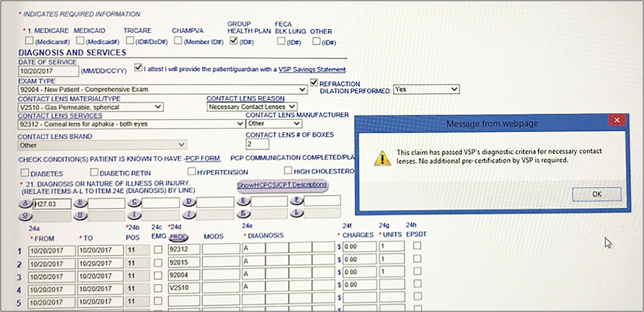Image resolution: width=644 pixels, height=312 pixels.
Task: Open the DILATION PERFORMED dropdown
Action: [453, 89]
